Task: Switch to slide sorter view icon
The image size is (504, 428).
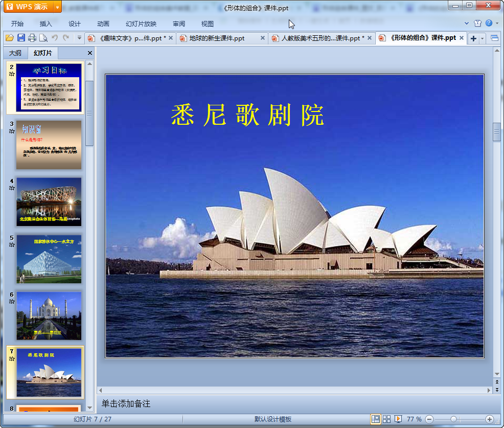Action: click(x=387, y=419)
